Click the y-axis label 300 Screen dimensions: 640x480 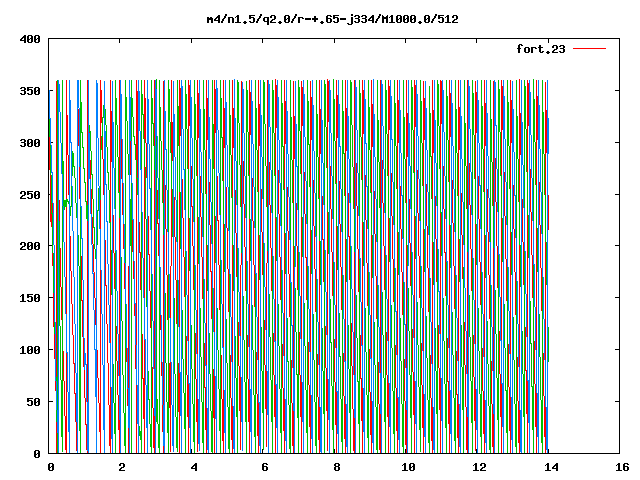(30, 143)
